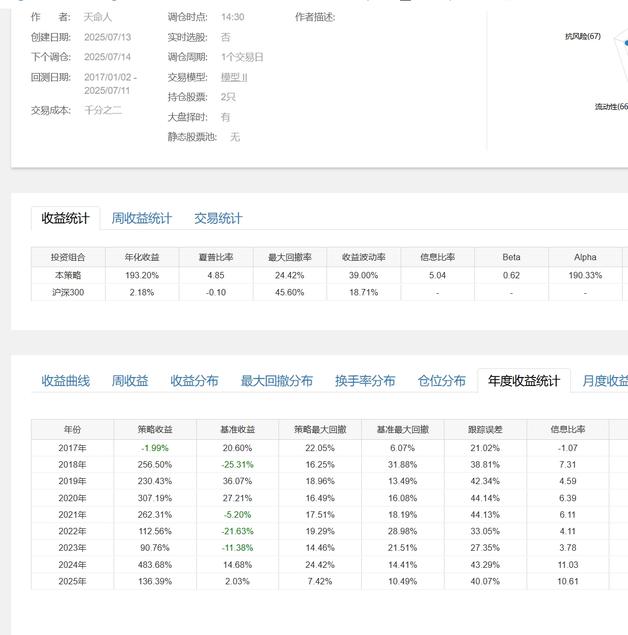This screenshot has width=628, height=635.
Task: Switch to the 收益统计 tab
Action: (x=65, y=218)
